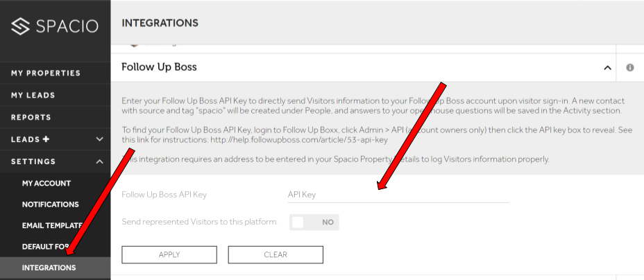Toggle Send represented Visitors switch
Screen dimensions: 644x280
[x=314, y=222]
